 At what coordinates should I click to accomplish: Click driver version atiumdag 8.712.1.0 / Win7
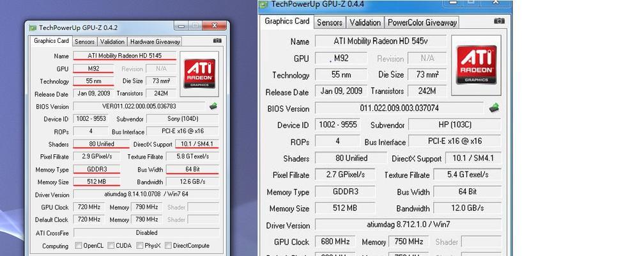click(x=408, y=225)
